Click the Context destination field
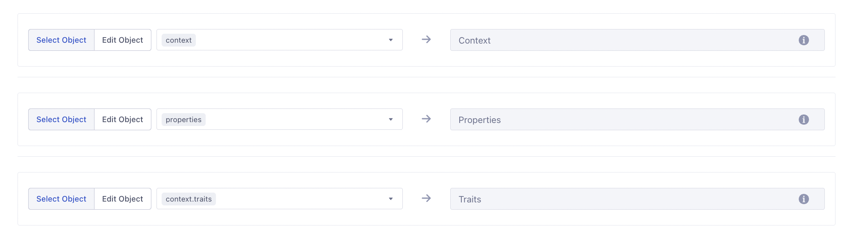Screen dimensions: 868x240 (x=620, y=40)
